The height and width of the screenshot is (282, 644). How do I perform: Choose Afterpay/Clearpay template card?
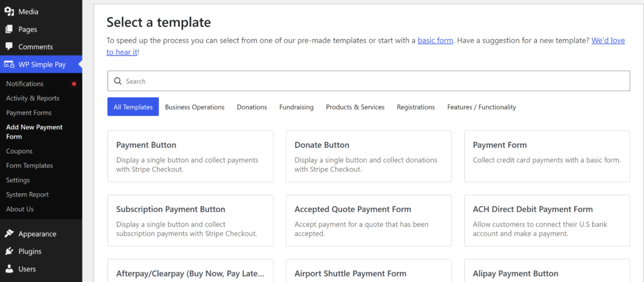click(x=190, y=271)
